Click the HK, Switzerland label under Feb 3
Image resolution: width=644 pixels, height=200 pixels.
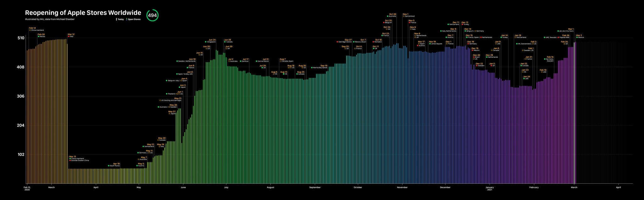pos(525,44)
